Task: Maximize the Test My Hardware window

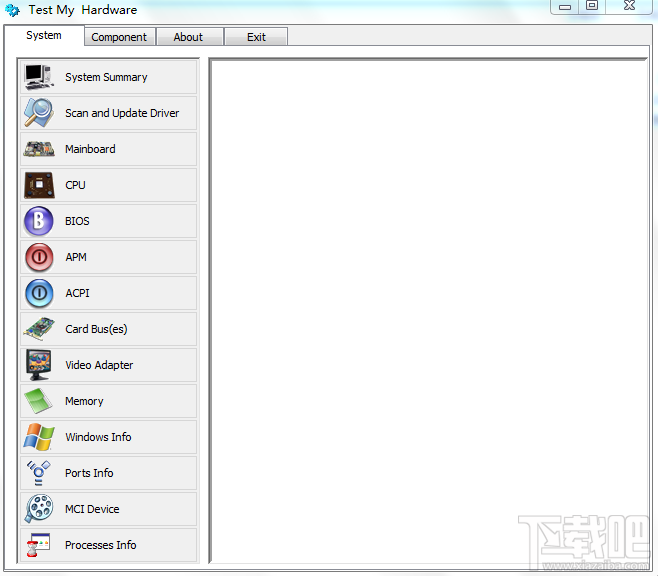Action: tap(592, 5)
